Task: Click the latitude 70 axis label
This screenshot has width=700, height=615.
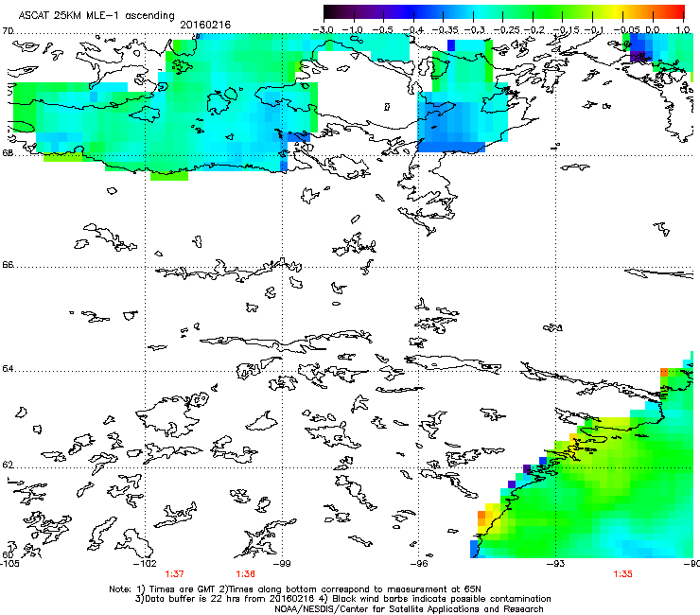Action: pyautogui.click(x=8, y=31)
